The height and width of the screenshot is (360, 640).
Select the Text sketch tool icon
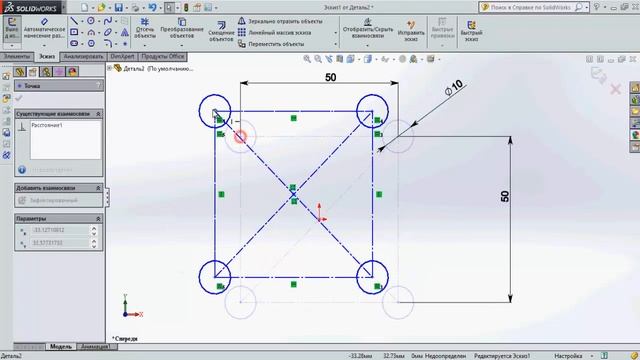point(125,32)
